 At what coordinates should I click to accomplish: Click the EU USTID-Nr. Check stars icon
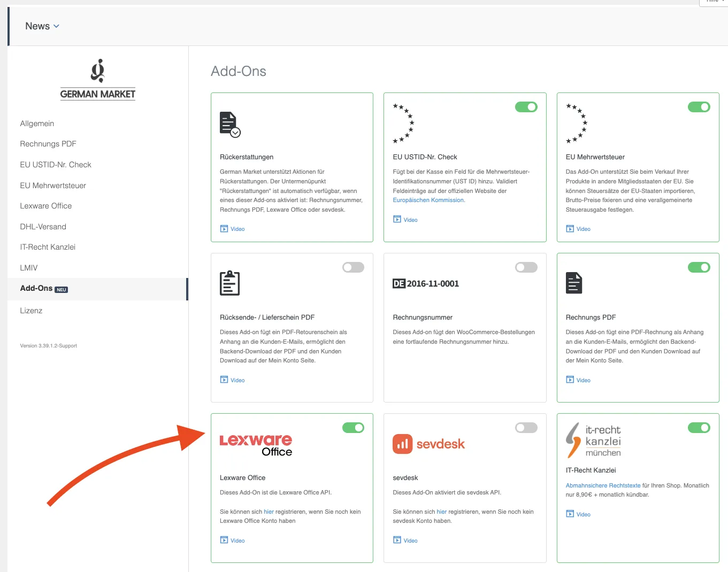point(404,123)
